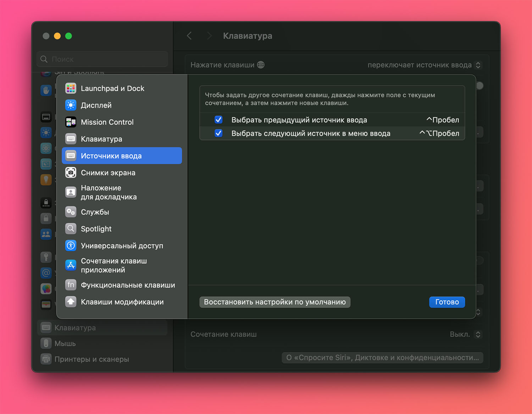Click the Launchpad и Dock icon
Image resolution: width=532 pixels, height=414 pixels.
click(71, 88)
